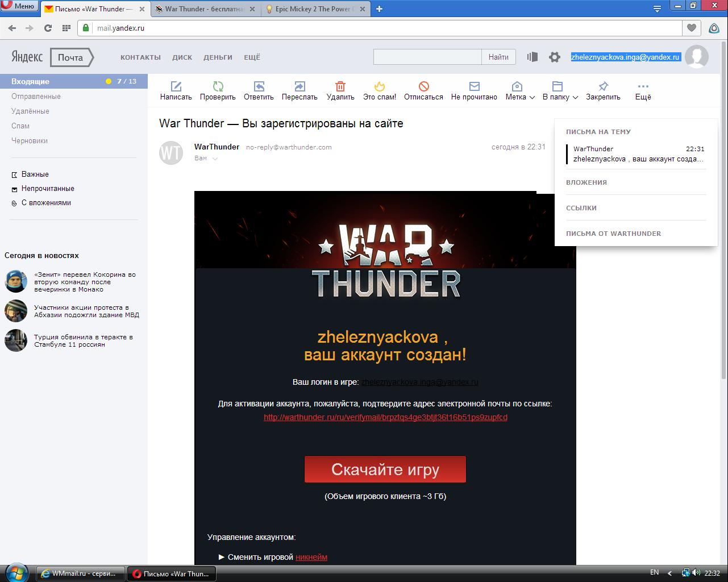Click the Яндекс logo

(27, 57)
